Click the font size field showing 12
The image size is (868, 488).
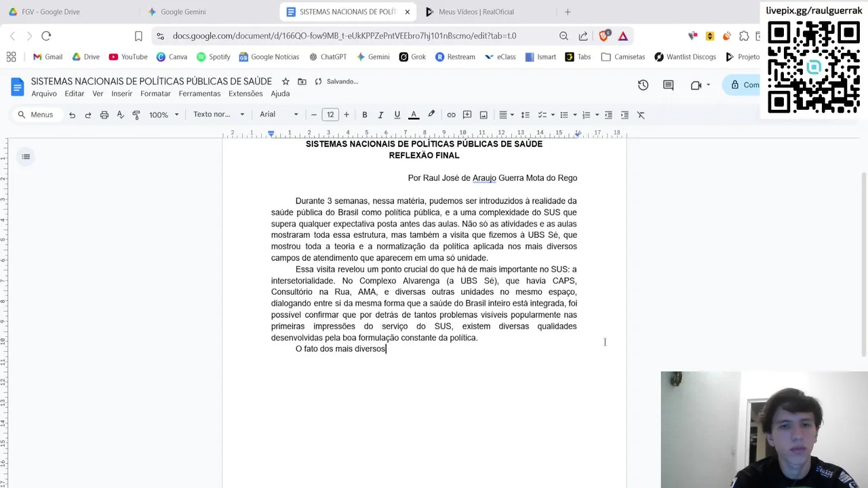[330, 115]
